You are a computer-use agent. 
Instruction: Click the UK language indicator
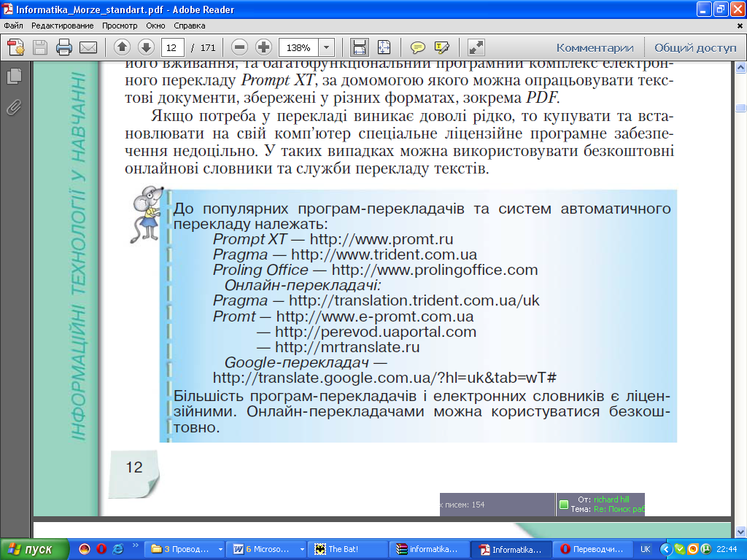click(646, 549)
